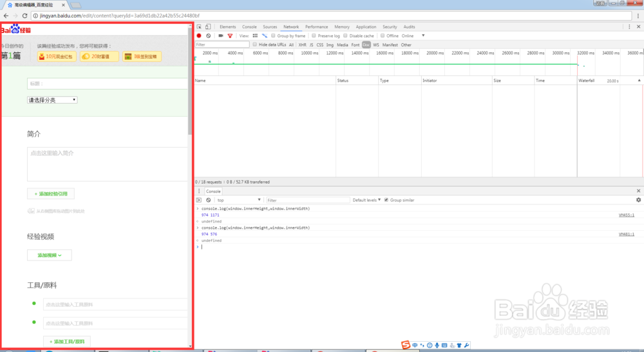The height and width of the screenshot is (352, 644).
Task: Click the console Filter input
Action: 307,200
